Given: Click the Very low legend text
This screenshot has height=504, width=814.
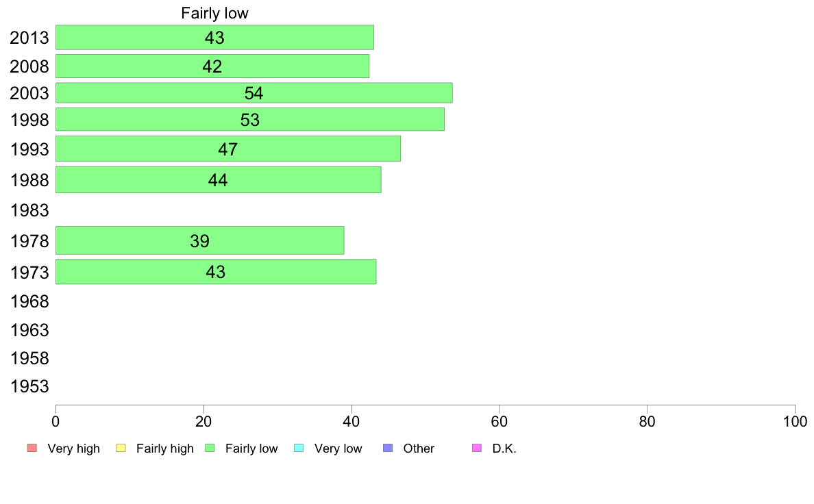Looking at the screenshot, I should click(338, 449).
